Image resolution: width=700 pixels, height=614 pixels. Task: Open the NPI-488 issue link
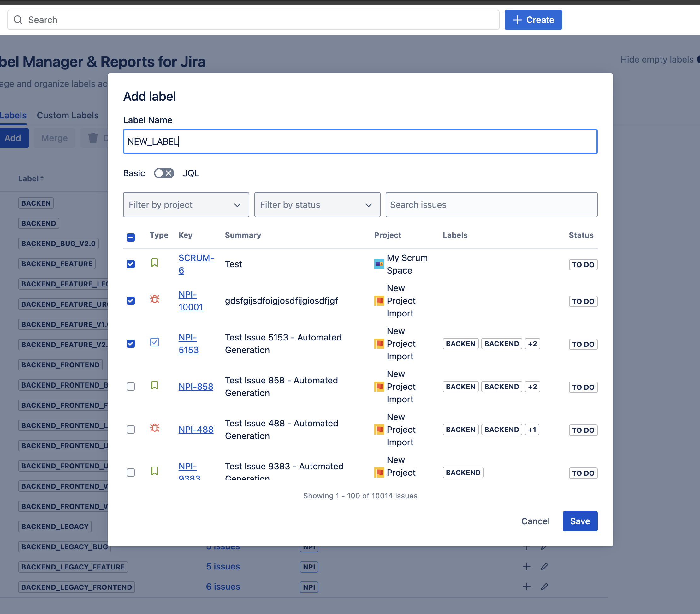pyautogui.click(x=196, y=430)
